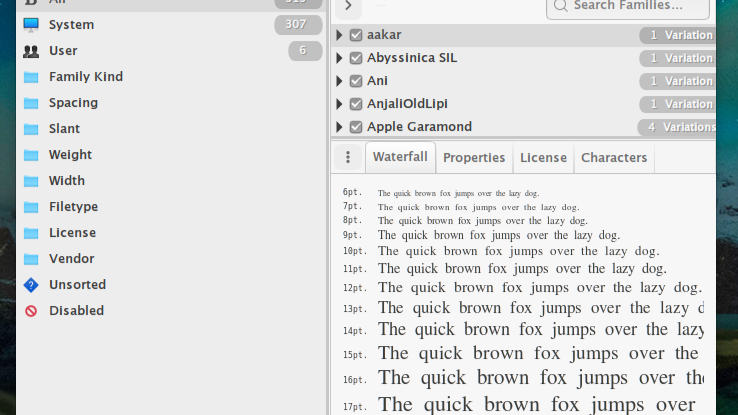Select the Filetype category

(x=73, y=207)
